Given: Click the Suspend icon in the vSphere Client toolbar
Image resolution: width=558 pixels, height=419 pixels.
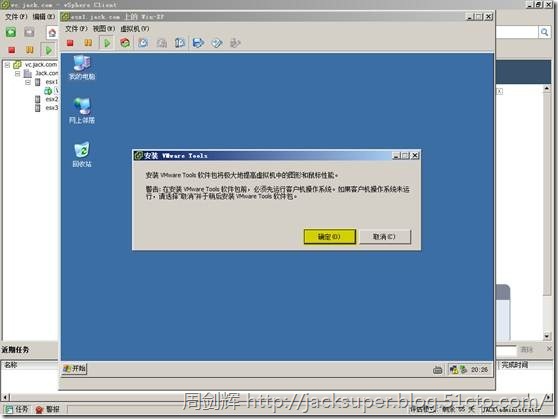Looking at the screenshot, I should [x=30, y=50].
